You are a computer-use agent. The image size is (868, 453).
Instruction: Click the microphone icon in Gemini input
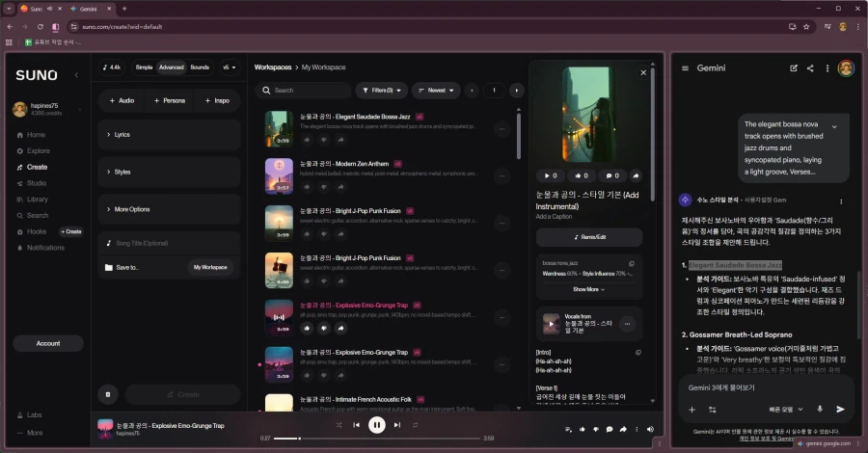click(820, 409)
